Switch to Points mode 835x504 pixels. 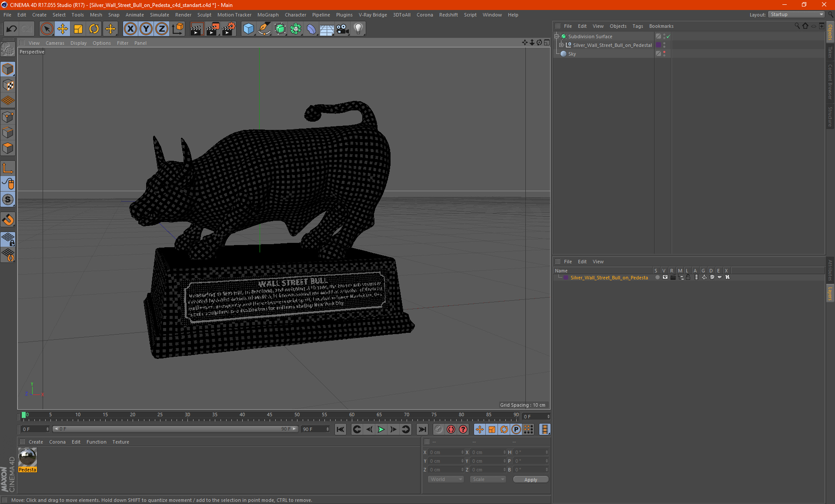(x=8, y=117)
